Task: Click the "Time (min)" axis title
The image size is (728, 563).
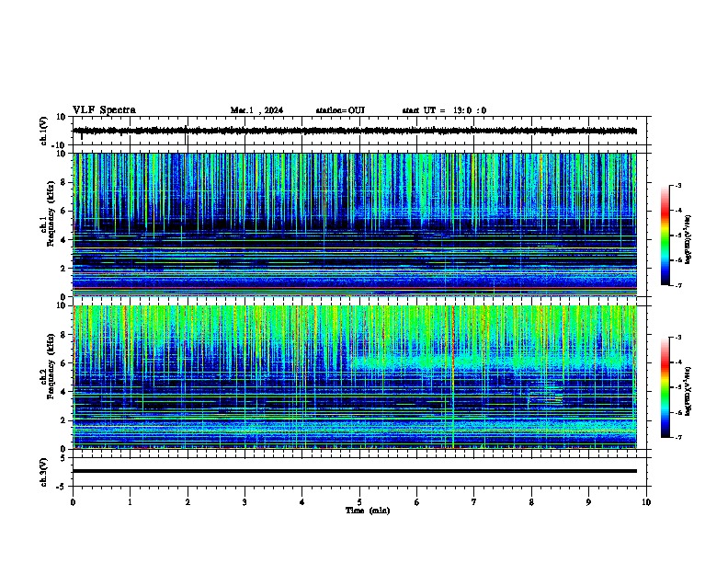Action: tap(368, 511)
